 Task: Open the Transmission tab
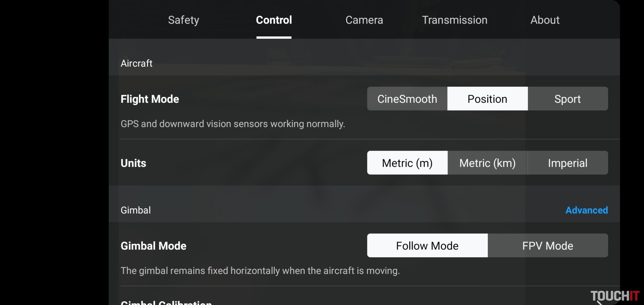pyautogui.click(x=454, y=20)
